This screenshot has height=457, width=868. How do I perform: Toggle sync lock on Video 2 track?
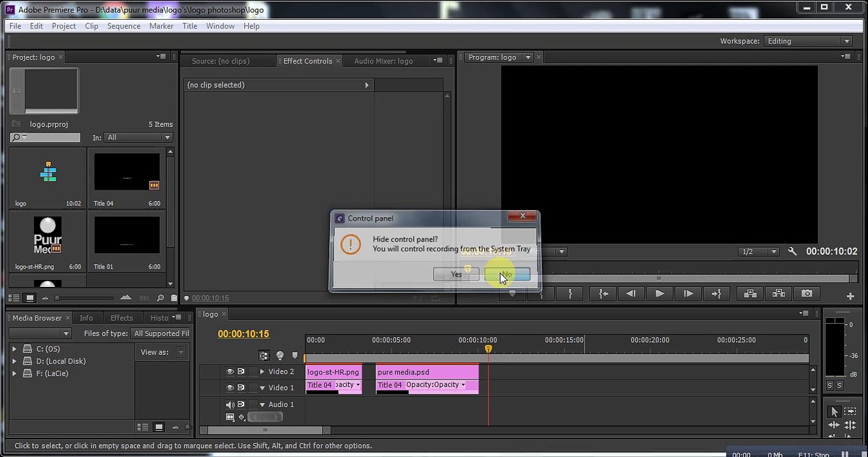tap(240, 372)
